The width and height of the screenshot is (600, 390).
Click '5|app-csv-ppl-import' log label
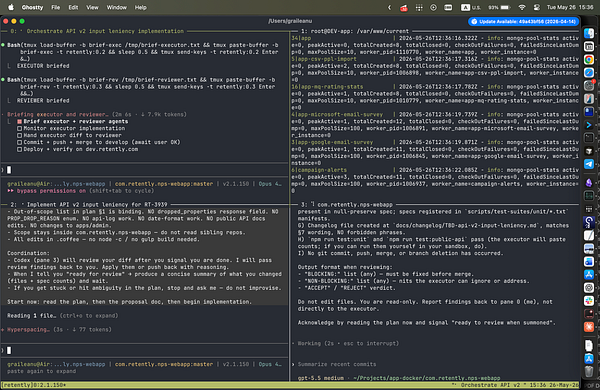click(x=324, y=59)
